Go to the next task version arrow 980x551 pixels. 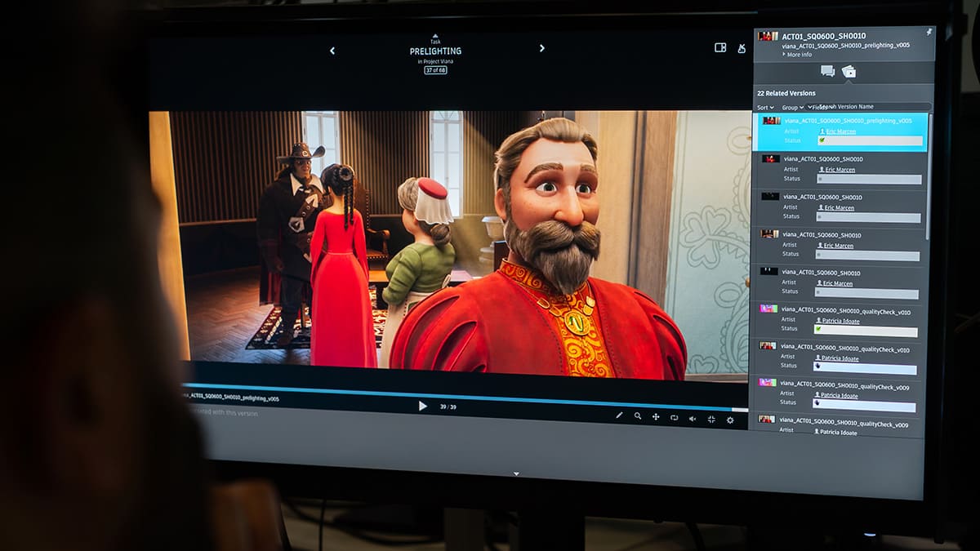[x=541, y=48]
